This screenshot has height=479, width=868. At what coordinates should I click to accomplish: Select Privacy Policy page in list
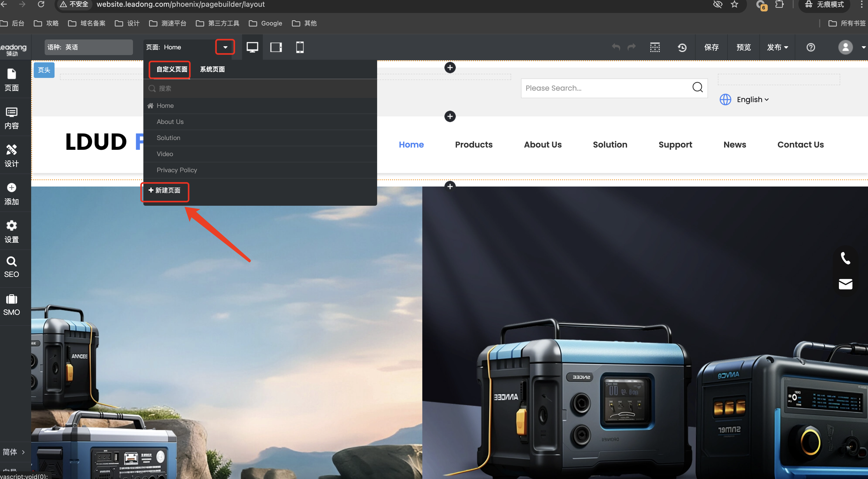point(177,170)
